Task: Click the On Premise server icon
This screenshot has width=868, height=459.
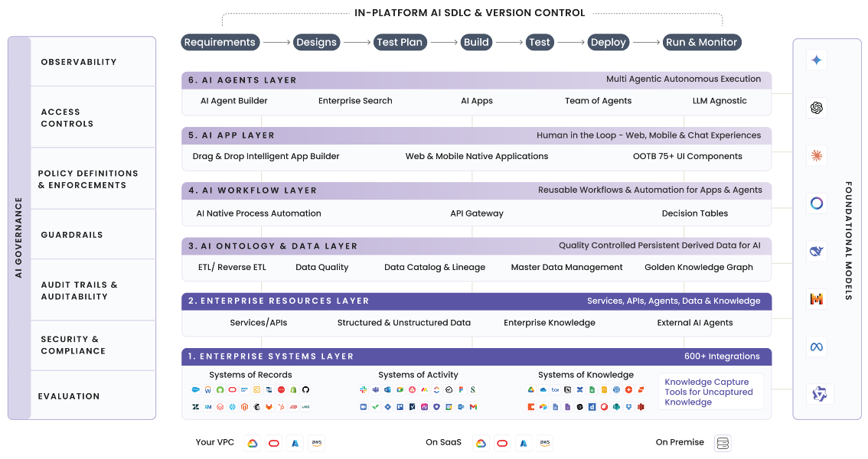Action: pos(722,443)
